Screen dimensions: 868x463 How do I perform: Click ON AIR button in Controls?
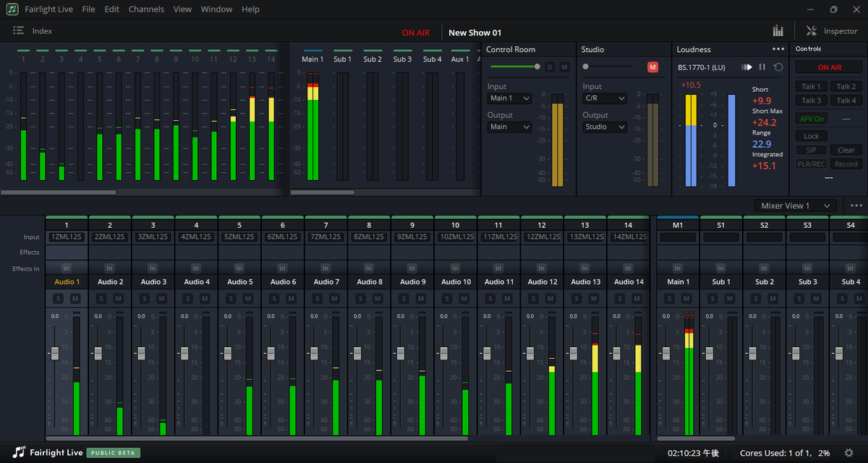829,67
